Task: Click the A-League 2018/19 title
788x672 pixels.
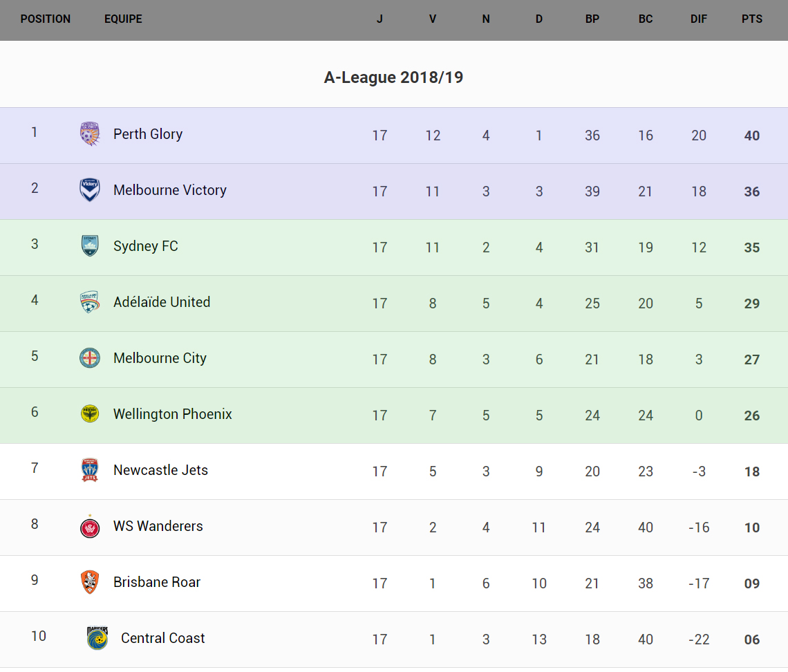Action: (x=393, y=77)
